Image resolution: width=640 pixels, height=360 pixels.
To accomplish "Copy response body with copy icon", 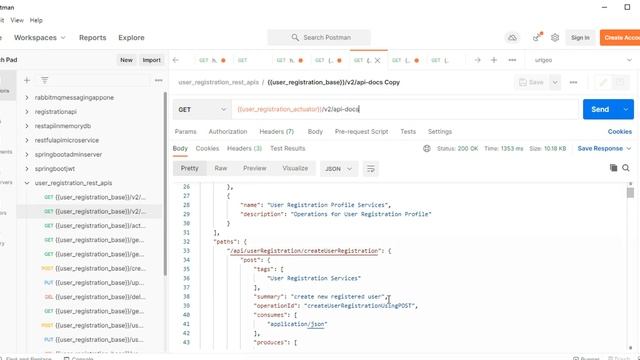I will click(613, 168).
